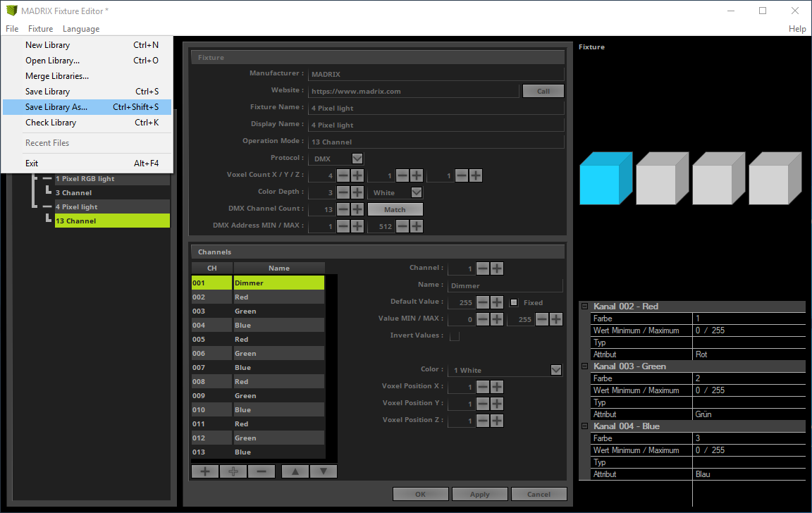
Task: Decrease Value MAX with minus button
Action: click(x=542, y=319)
